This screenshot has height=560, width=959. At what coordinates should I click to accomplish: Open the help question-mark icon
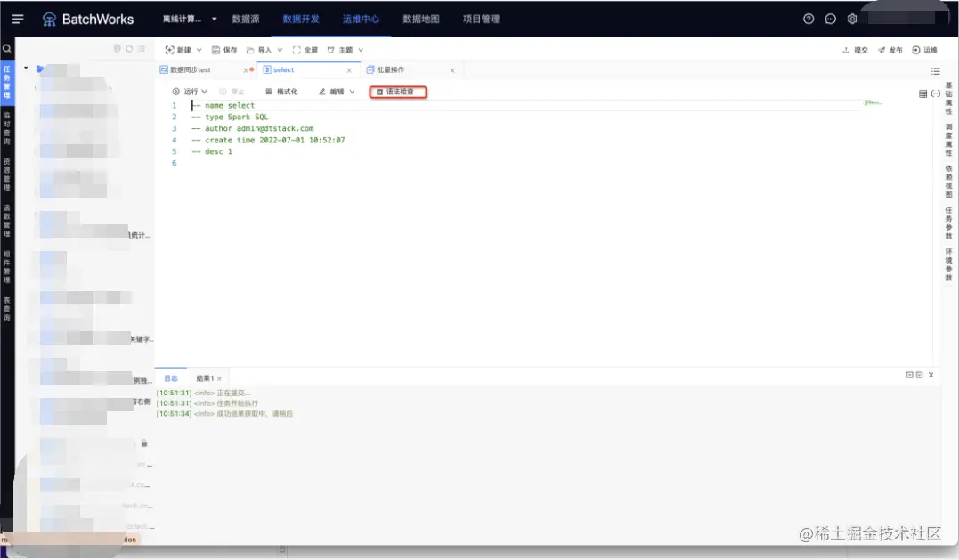click(x=809, y=19)
